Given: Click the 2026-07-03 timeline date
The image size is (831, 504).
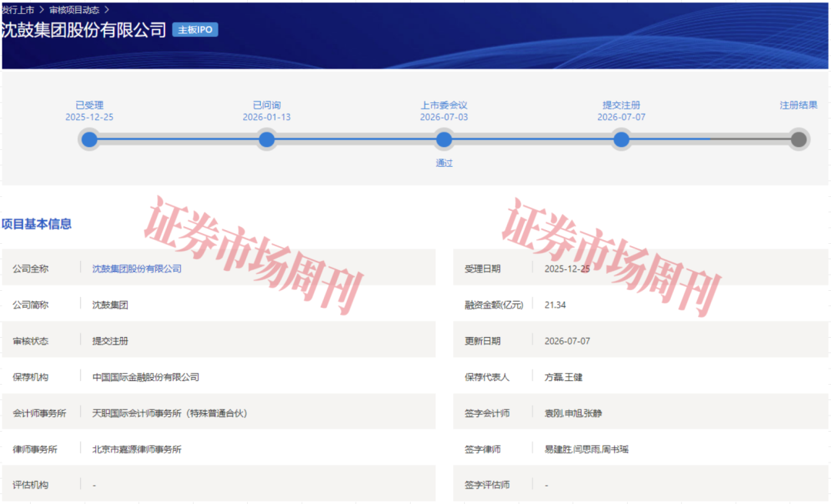Looking at the screenshot, I should point(444,117).
